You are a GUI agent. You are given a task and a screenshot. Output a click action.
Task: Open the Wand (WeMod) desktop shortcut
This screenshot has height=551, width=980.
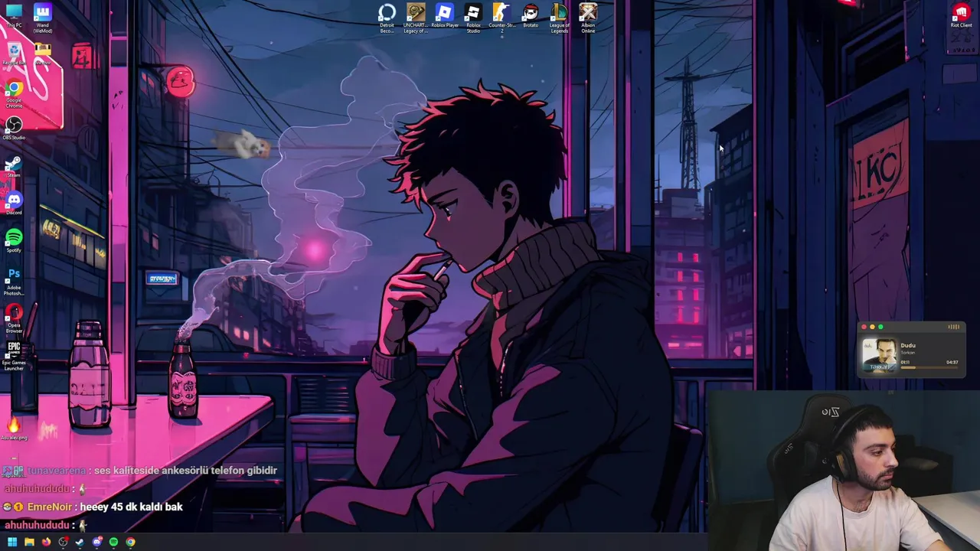43,17
